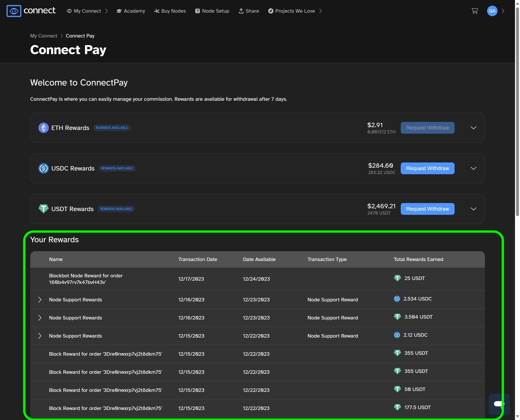Image resolution: width=520 pixels, height=420 pixels.
Task: Click the Connect logo icon
Action: click(x=14, y=11)
